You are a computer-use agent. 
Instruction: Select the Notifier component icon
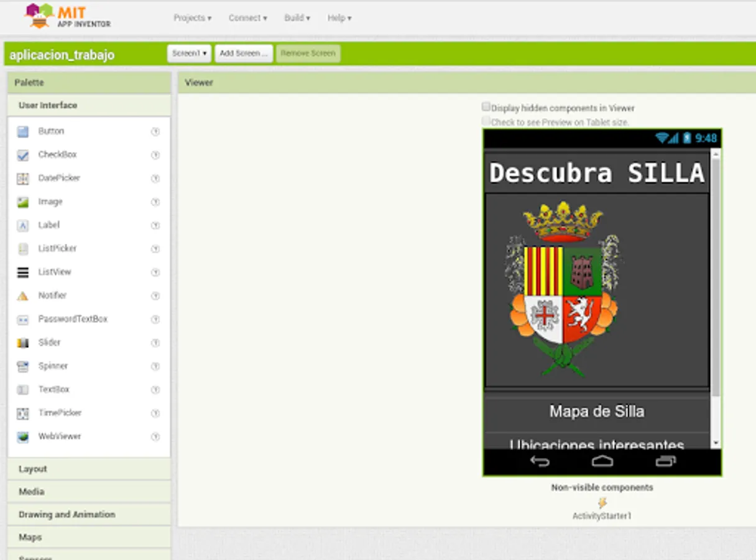pos(23,296)
